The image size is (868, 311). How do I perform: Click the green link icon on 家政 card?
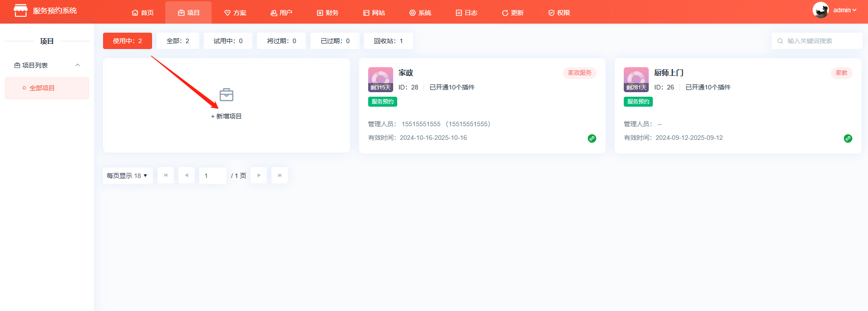coord(592,138)
